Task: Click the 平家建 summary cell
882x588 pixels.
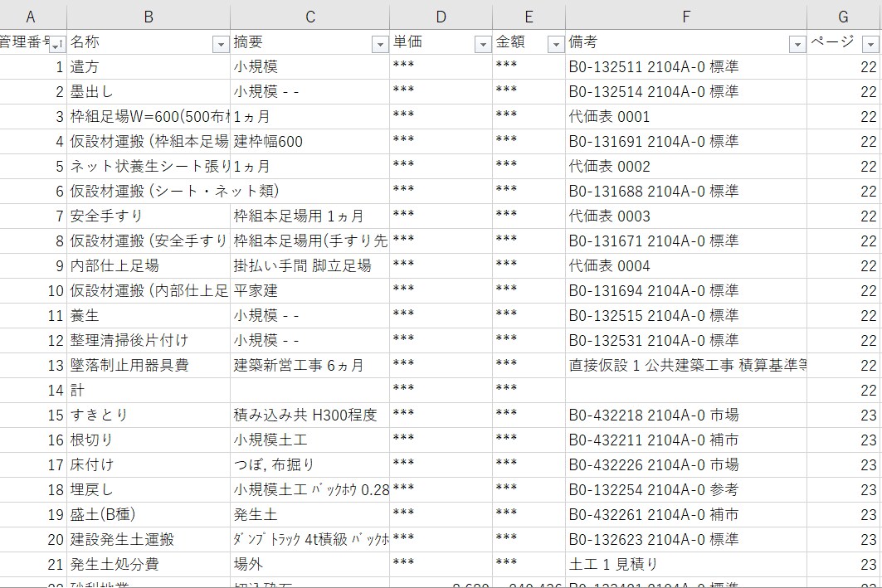Action: click(x=310, y=290)
